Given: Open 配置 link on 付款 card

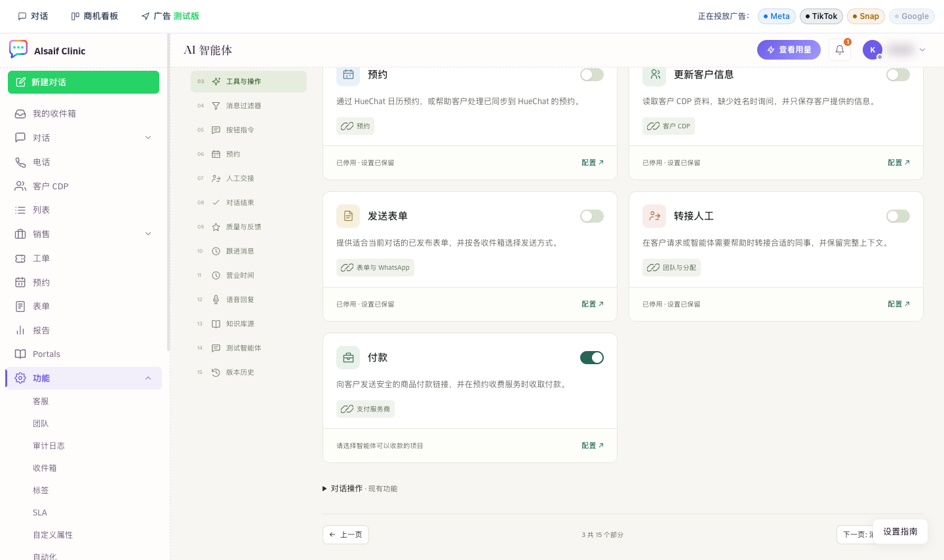Looking at the screenshot, I should (593, 445).
